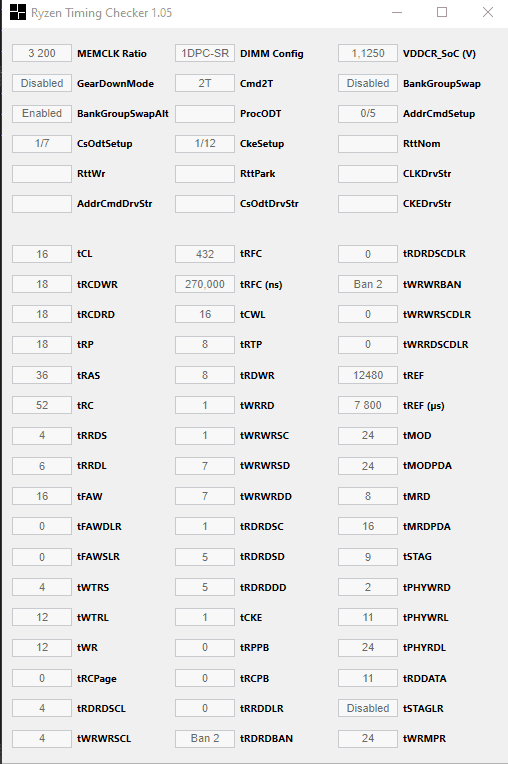The height and width of the screenshot is (764, 508).
Task: Click the Ryzen Timing Checker app icon
Action: tap(18, 12)
